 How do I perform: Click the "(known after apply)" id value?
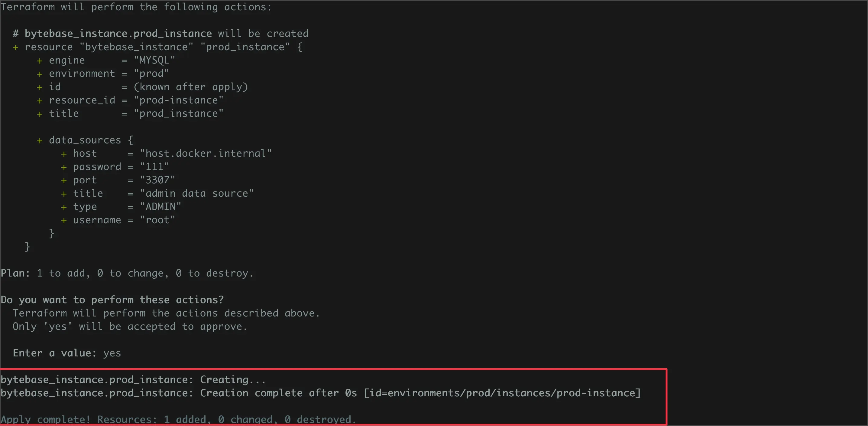[x=191, y=87]
